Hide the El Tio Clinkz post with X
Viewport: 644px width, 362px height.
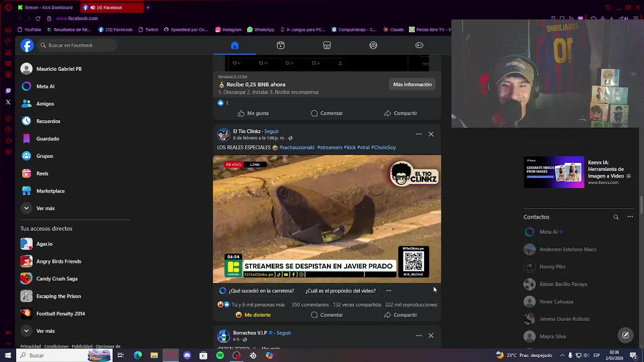click(431, 134)
